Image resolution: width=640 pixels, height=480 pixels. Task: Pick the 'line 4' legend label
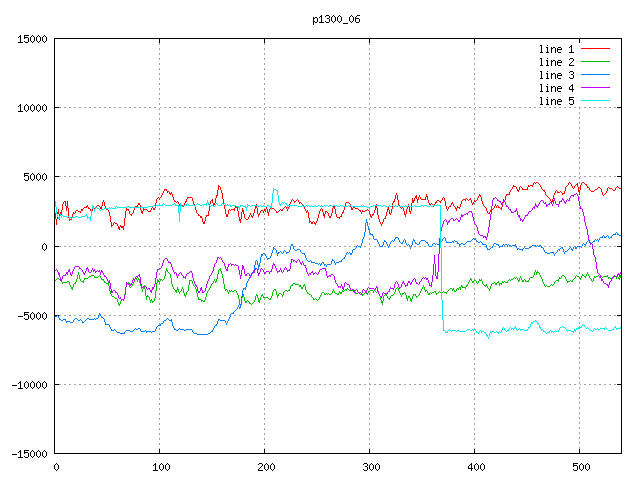point(557,88)
